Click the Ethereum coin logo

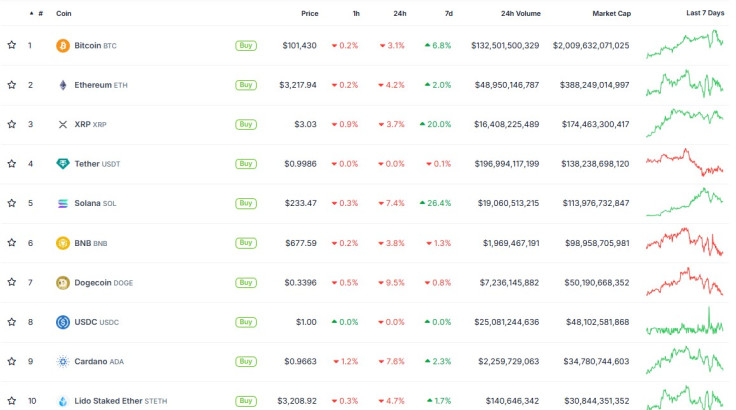(62, 85)
